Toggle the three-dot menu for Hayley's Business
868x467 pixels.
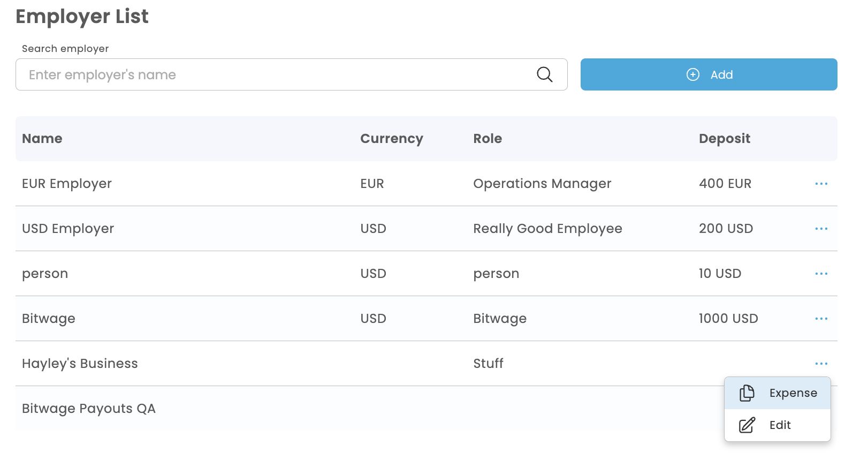point(821,364)
